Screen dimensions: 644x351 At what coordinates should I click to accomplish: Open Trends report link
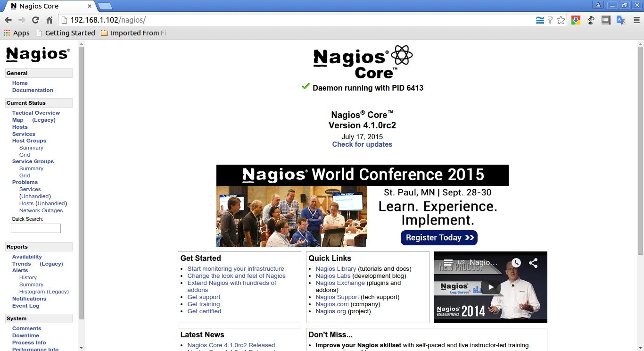coord(21,264)
